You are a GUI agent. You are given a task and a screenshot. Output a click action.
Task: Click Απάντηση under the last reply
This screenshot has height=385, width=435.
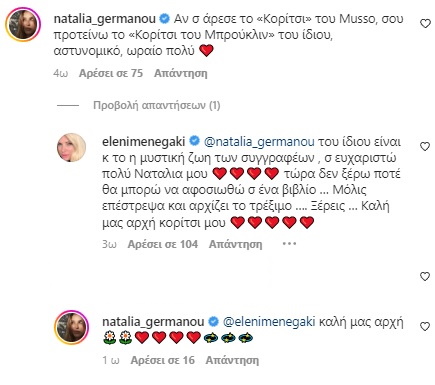232,360
